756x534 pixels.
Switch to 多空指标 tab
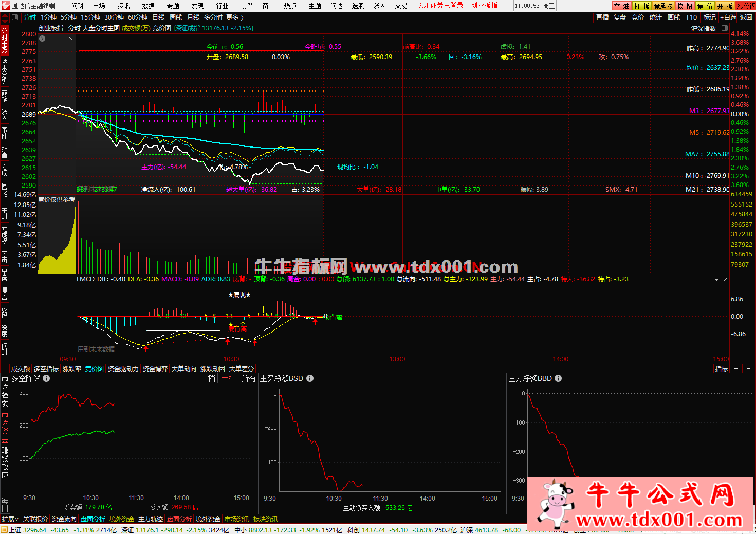(46, 369)
